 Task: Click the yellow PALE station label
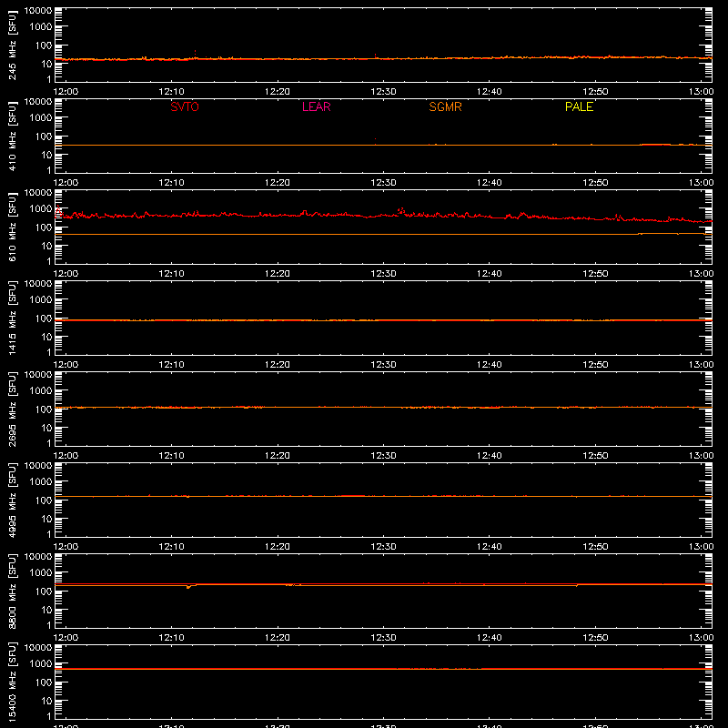579,106
